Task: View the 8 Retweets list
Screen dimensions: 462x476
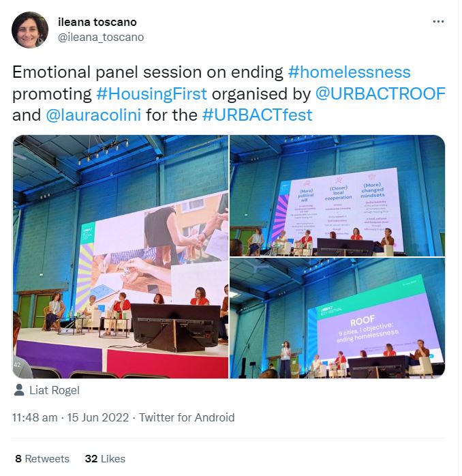Action: (x=42, y=459)
